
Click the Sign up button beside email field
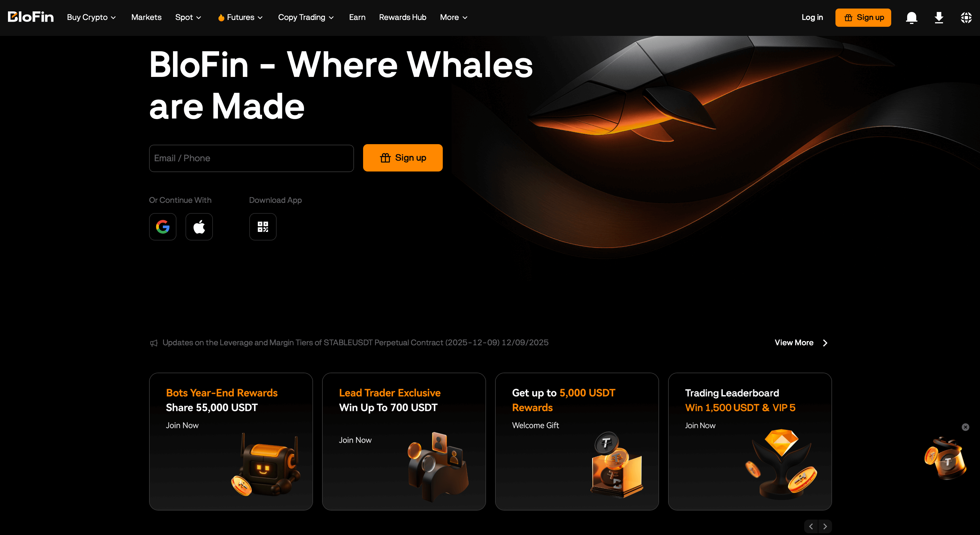tap(403, 158)
